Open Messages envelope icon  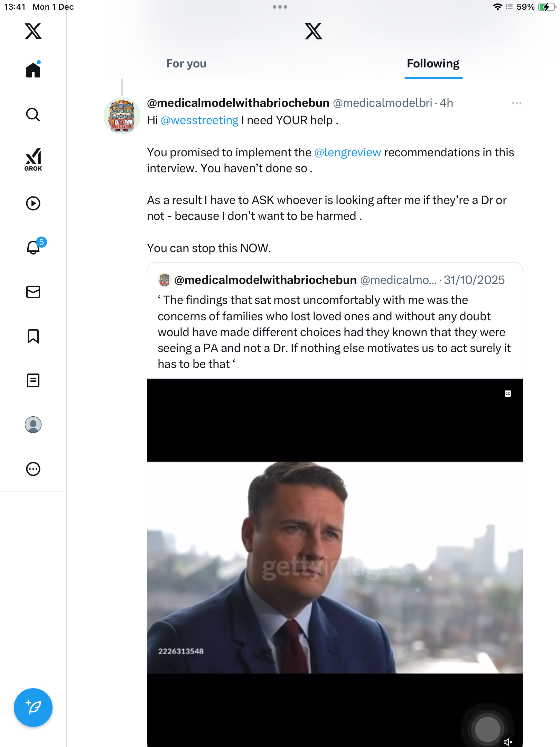coord(33,292)
